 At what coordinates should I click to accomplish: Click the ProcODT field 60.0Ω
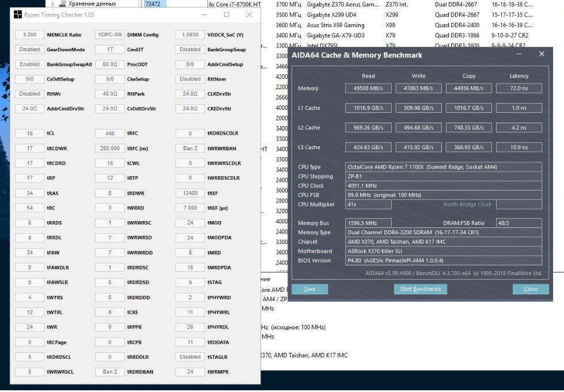(109, 64)
